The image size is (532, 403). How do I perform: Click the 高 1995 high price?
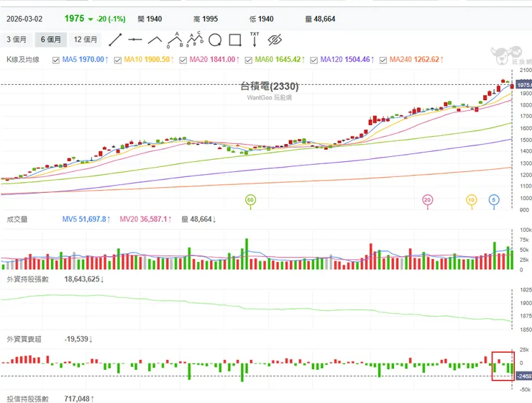[206, 19]
